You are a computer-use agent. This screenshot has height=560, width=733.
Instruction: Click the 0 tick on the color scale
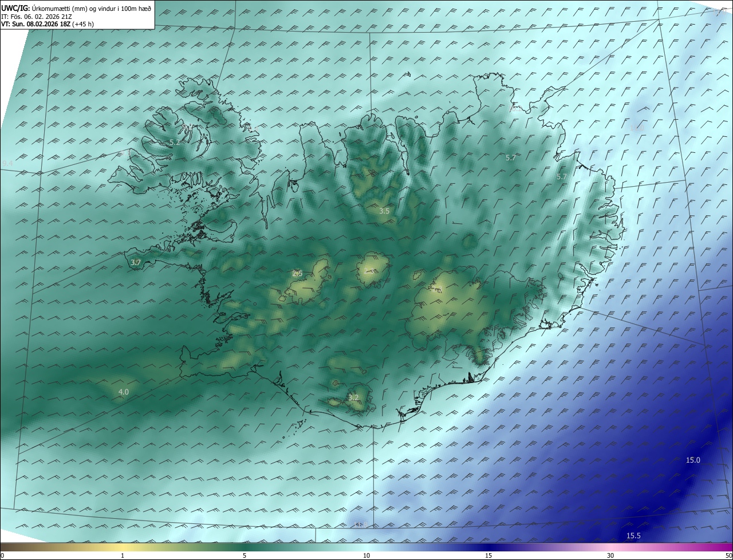point(2,556)
